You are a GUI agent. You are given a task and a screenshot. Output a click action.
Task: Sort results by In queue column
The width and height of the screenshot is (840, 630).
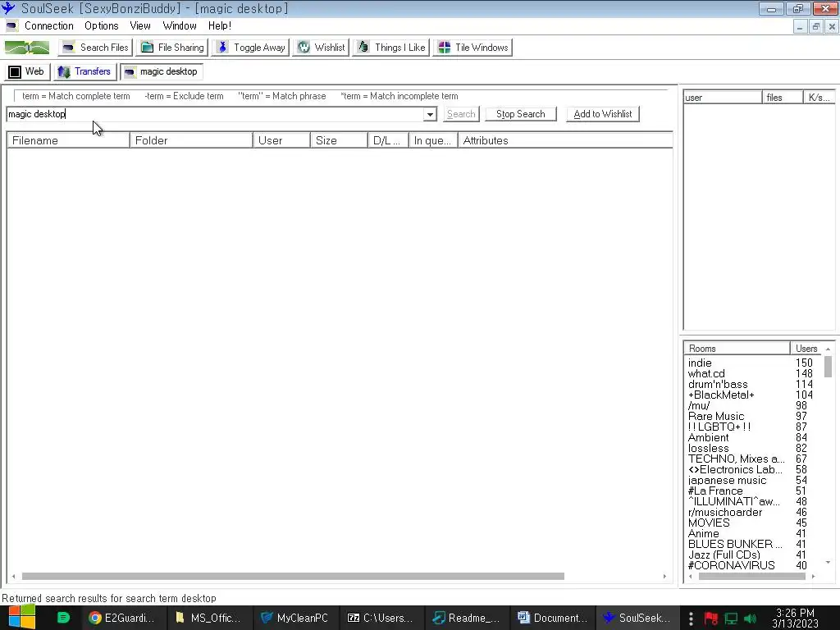(433, 140)
